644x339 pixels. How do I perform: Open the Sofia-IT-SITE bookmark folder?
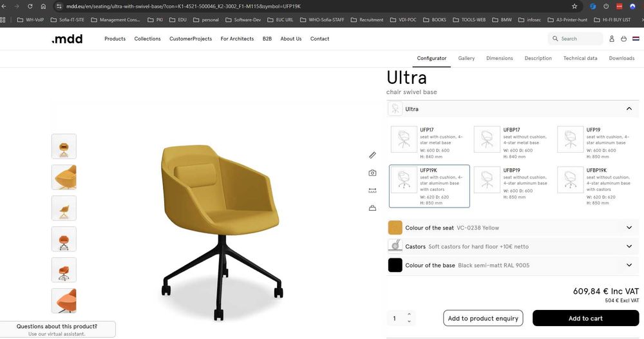68,20
